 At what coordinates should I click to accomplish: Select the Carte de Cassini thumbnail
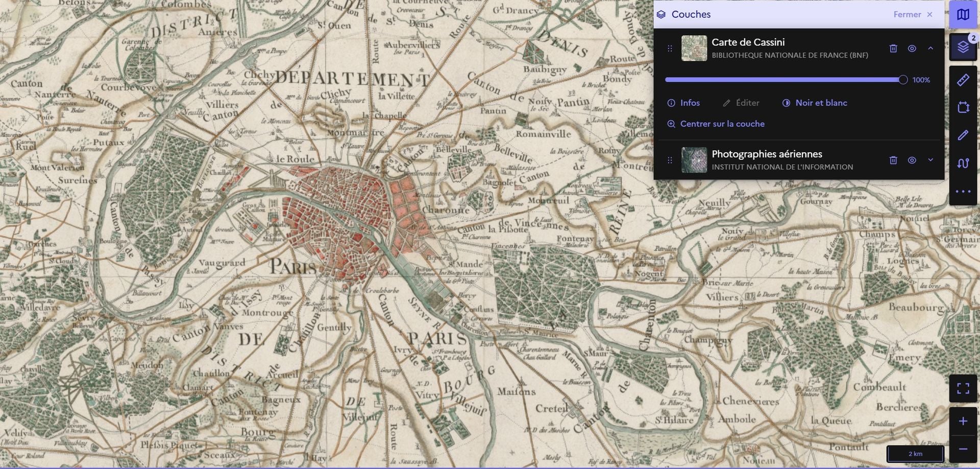pos(694,48)
